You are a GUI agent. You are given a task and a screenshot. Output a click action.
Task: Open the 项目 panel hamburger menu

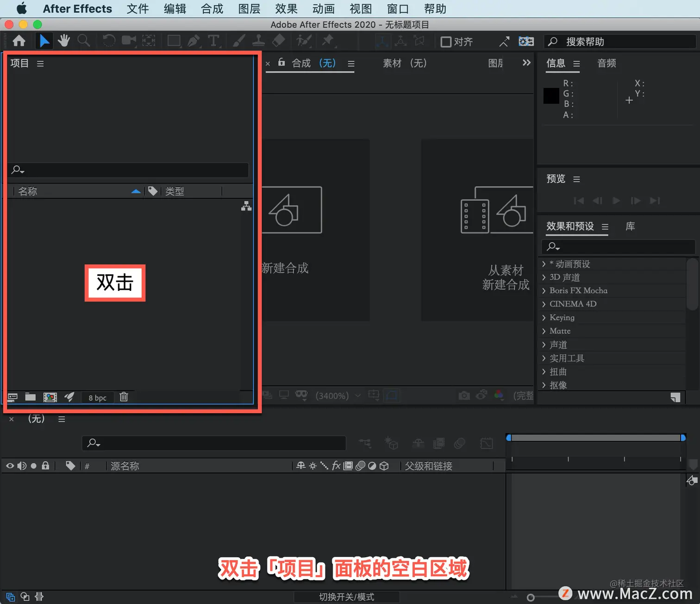pyautogui.click(x=40, y=63)
